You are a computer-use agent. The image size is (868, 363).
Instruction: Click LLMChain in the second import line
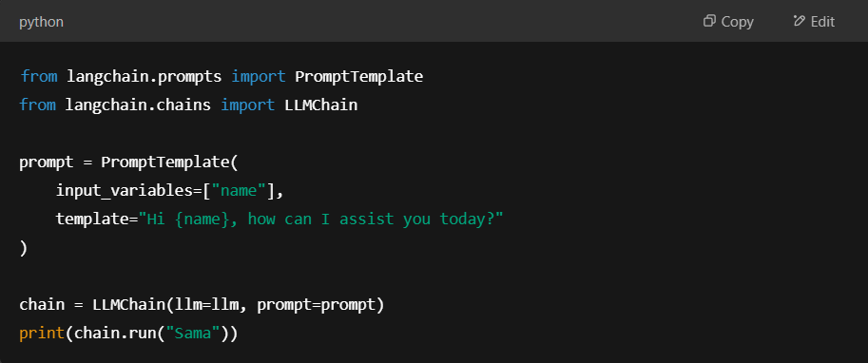pyautogui.click(x=321, y=105)
